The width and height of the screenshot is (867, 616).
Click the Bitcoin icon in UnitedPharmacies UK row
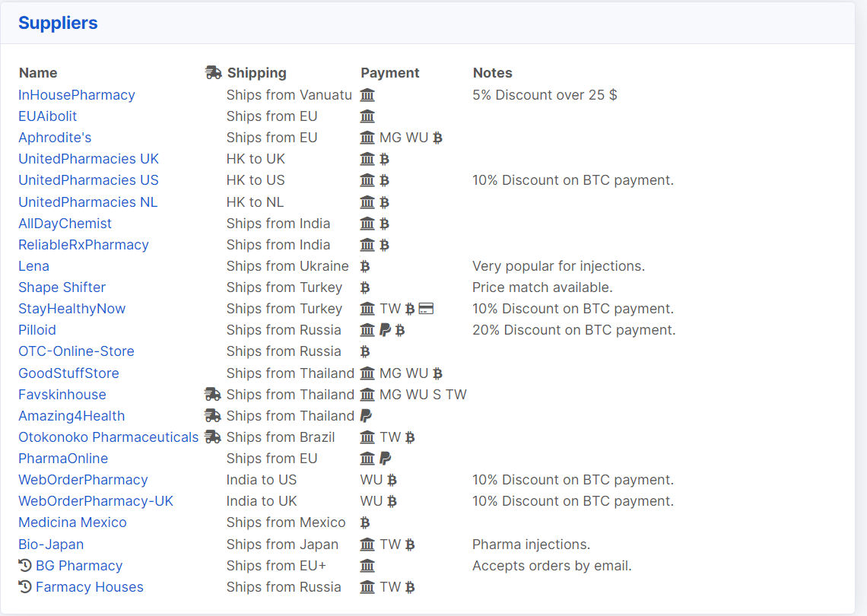click(x=384, y=159)
